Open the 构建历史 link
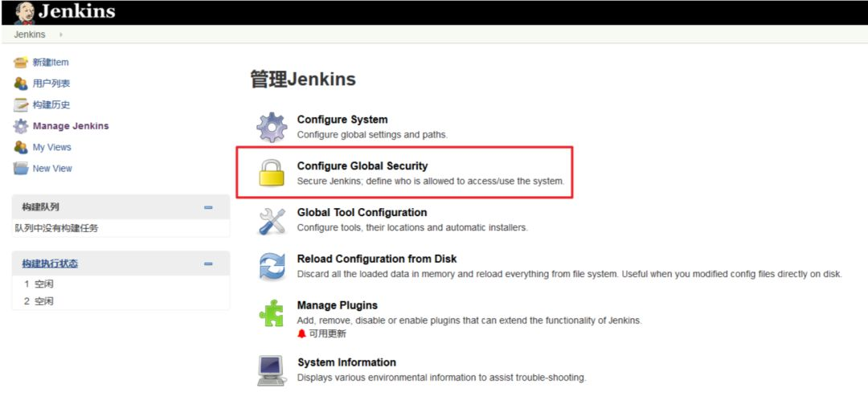868x396 pixels. pyautogui.click(x=51, y=104)
